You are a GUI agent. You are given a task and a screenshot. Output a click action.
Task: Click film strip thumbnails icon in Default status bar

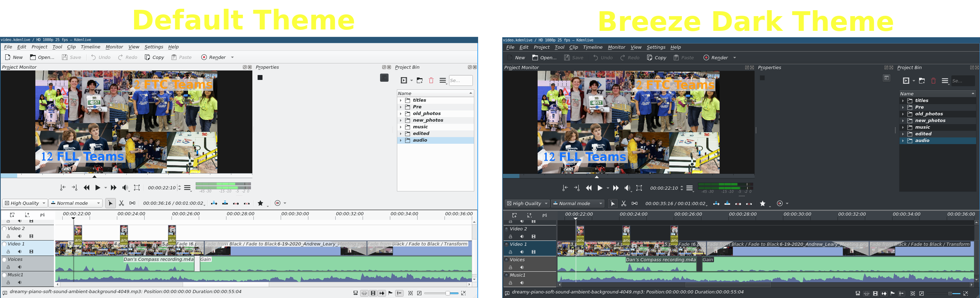click(x=373, y=293)
